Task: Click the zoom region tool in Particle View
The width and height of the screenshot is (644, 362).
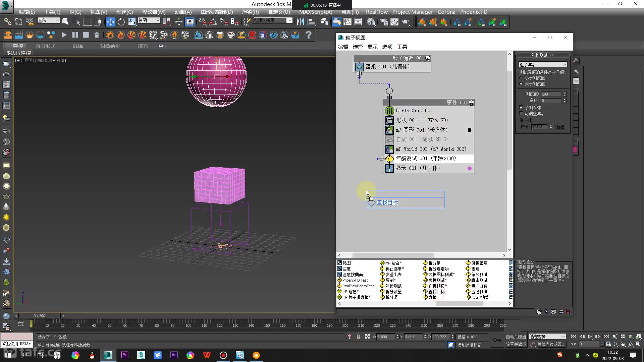Action: 554,312
